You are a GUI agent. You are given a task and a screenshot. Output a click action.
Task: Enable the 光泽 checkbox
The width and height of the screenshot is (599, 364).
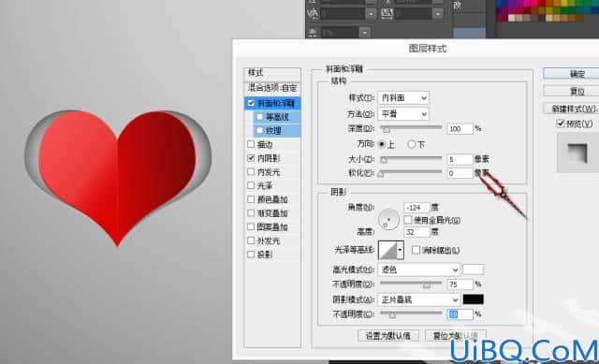pos(251,185)
